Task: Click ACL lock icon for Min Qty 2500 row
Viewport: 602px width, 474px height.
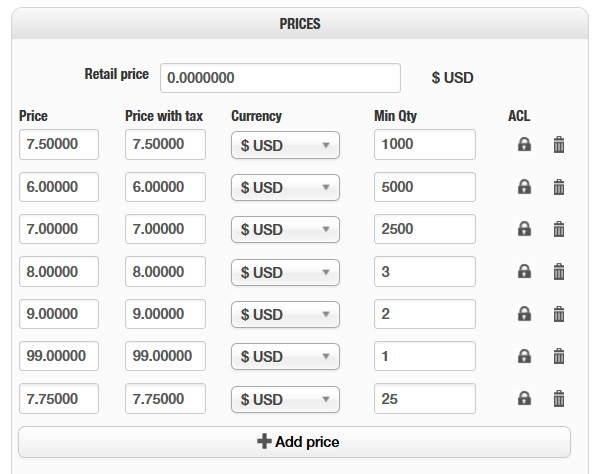Action: [524, 229]
